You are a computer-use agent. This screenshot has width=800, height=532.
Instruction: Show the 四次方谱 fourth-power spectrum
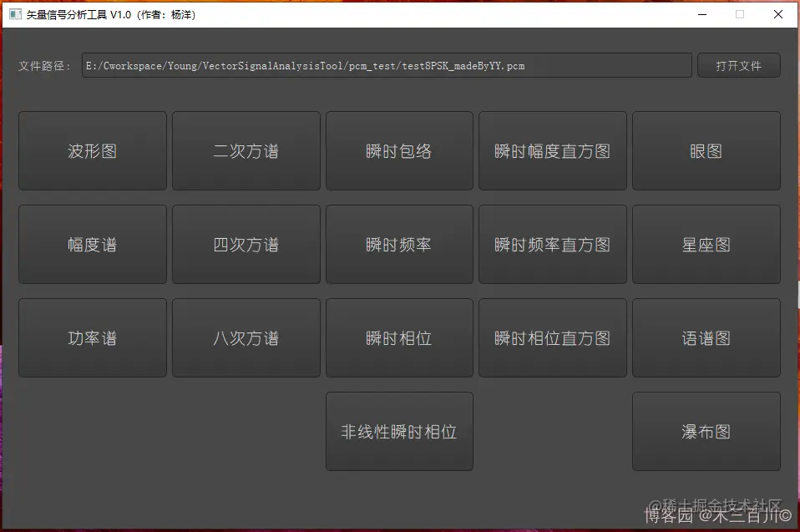(246, 244)
